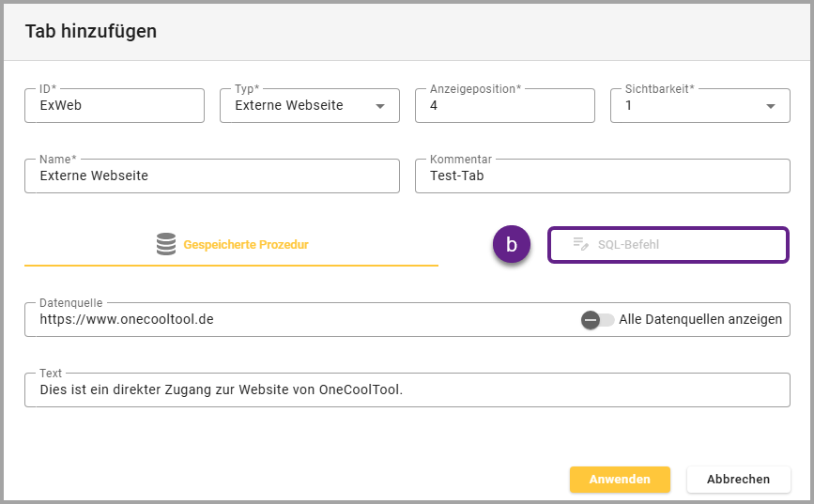Select the "Externe Webseite" value in Typ
This screenshot has height=504, width=814.
(x=288, y=106)
